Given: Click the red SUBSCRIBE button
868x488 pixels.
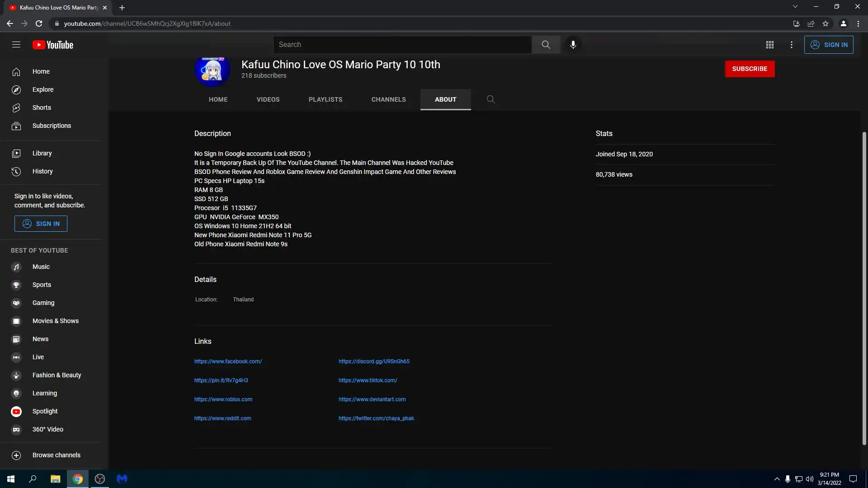Looking at the screenshot, I should pos(750,69).
